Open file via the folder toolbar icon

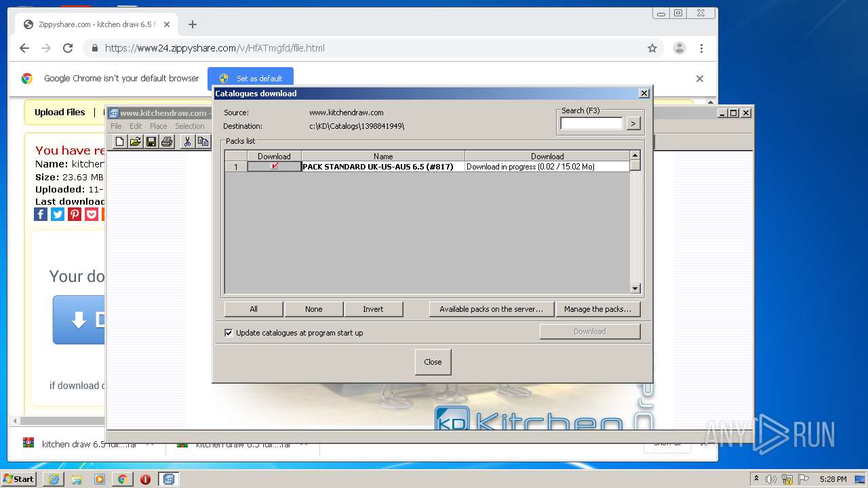point(136,141)
